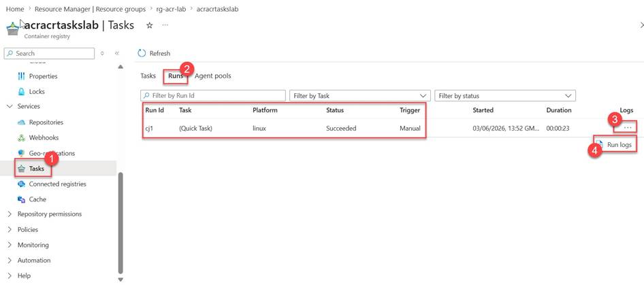Click the magnifier icon in the sidebar search box
644x285 pixels.
click(x=10, y=53)
